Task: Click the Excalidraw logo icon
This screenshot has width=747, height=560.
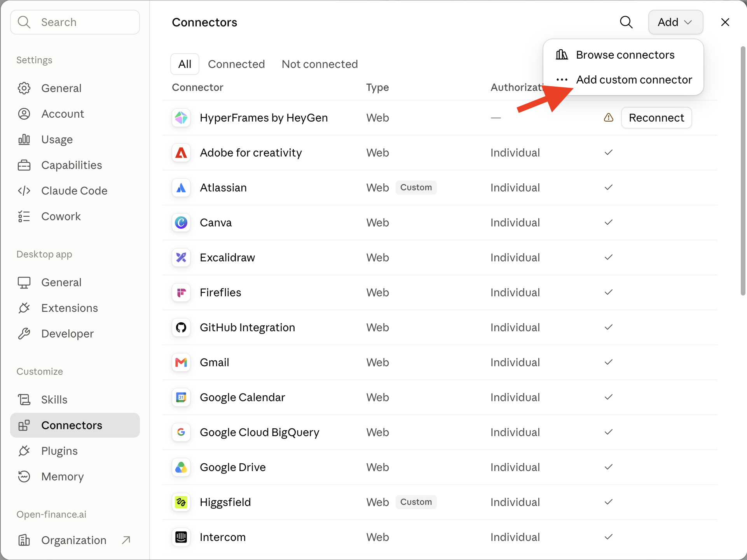Action: [x=181, y=257]
